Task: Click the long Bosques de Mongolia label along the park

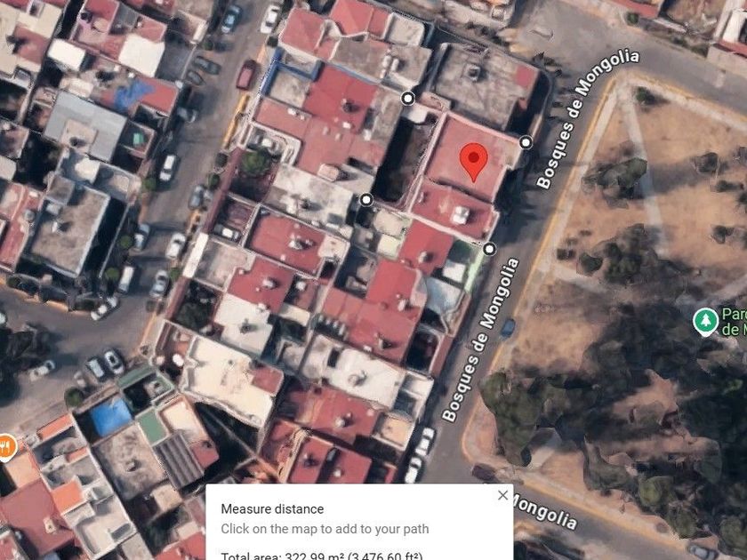Action: (480, 340)
